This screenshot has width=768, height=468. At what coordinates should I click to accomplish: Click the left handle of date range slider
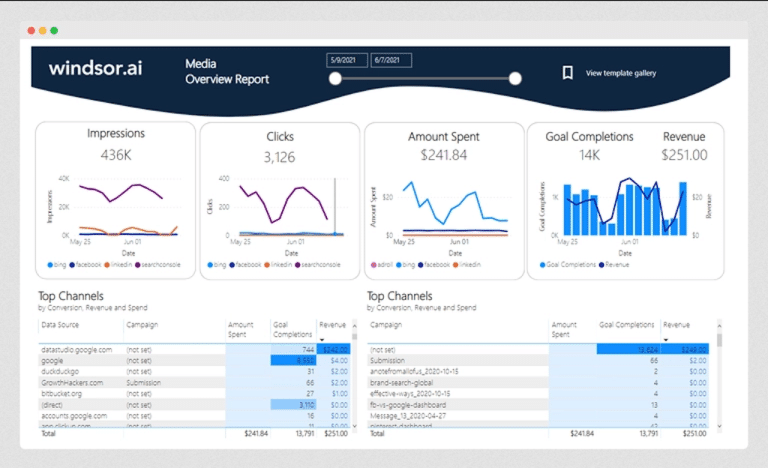334,78
